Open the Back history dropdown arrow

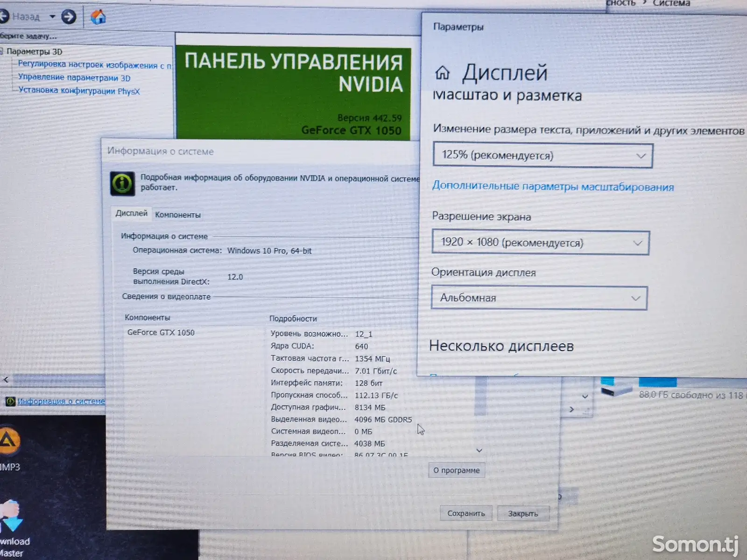pyautogui.click(x=52, y=17)
